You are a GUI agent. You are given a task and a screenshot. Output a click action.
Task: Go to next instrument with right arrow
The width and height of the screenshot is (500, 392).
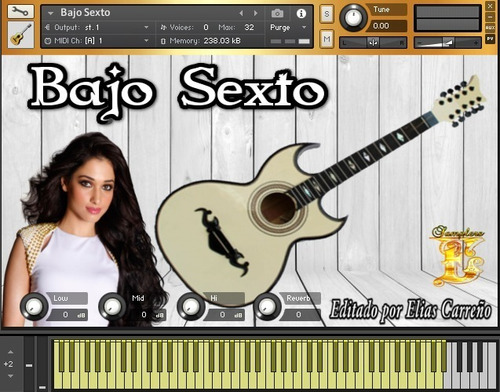pos(256,13)
